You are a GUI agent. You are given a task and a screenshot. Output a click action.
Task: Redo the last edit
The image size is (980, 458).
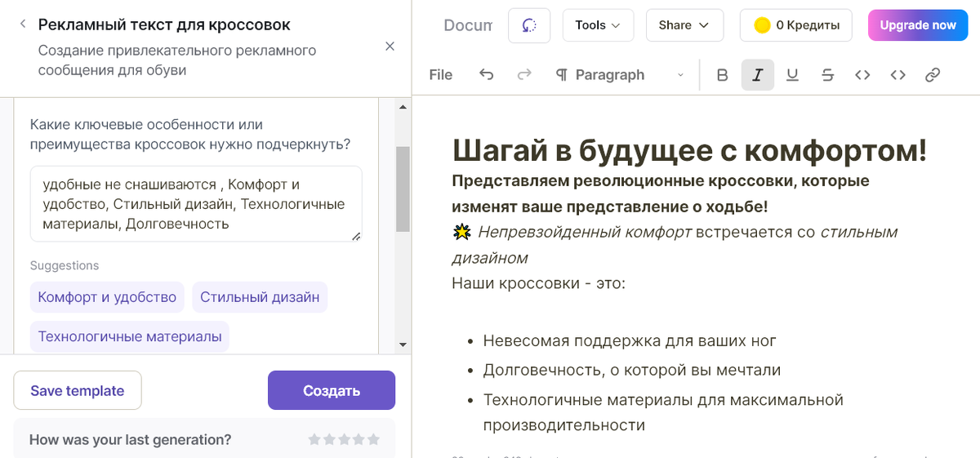click(x=524, y=75)
